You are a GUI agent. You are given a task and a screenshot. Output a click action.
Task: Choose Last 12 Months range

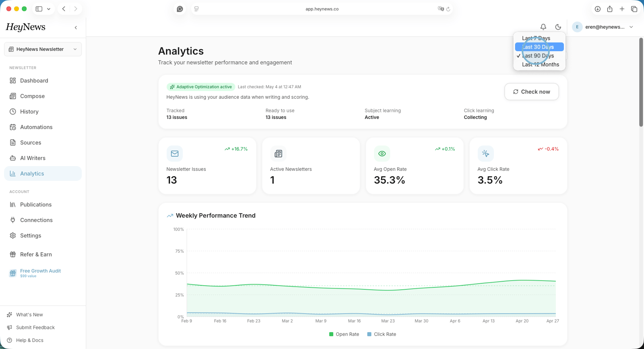point(539,64)
